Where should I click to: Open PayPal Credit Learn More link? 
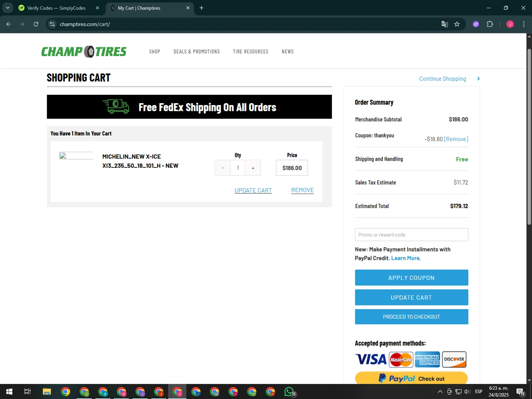pyautogui.click(x=405, y=258)
